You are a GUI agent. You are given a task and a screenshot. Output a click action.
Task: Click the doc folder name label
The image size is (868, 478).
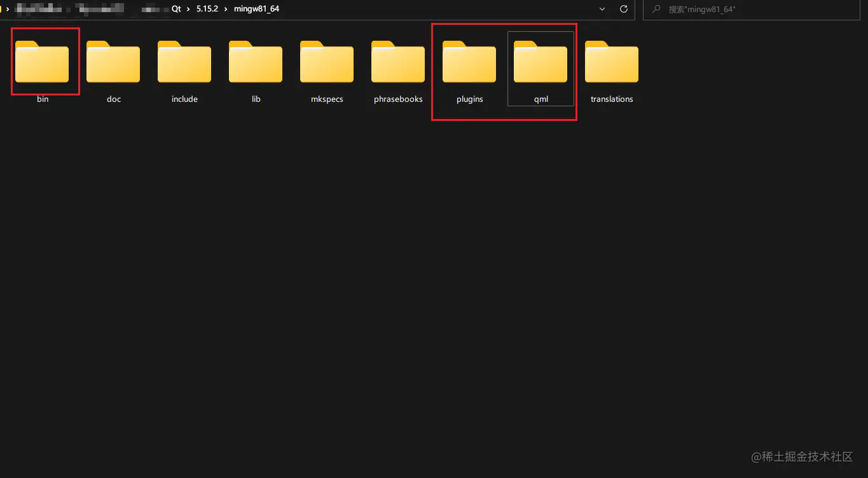click(x=114, y=99)
